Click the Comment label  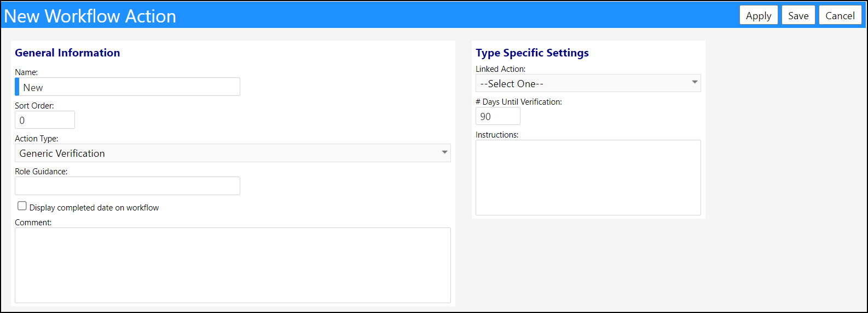pos(33,223)
